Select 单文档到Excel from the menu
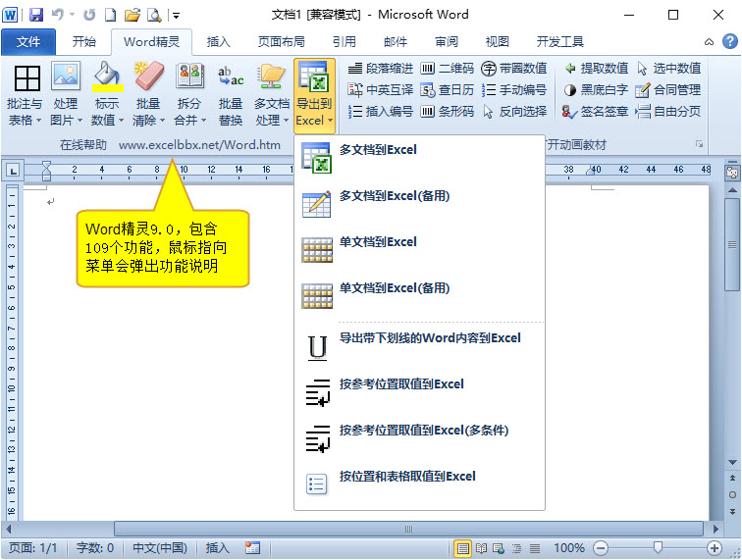 pos(419,251)
